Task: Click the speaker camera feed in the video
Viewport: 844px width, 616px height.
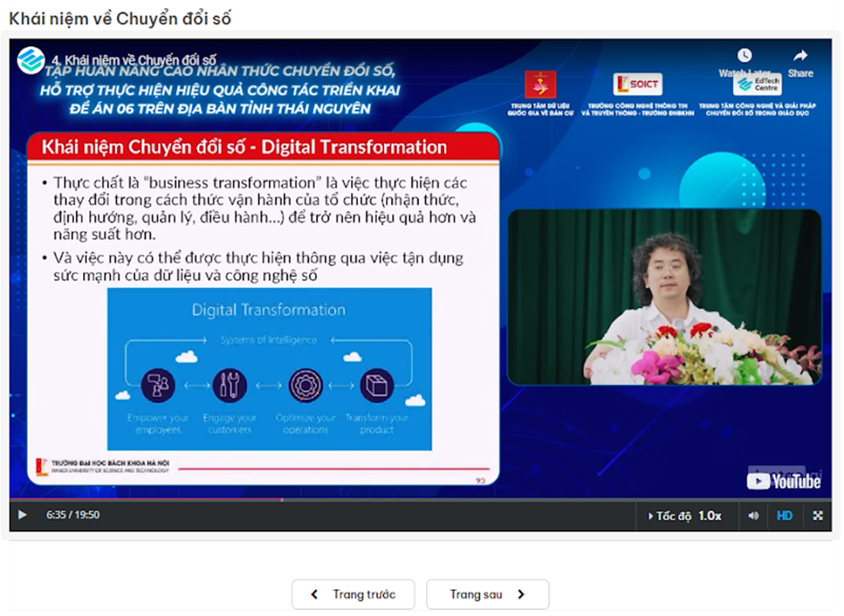Action: (x=664, y=297)
